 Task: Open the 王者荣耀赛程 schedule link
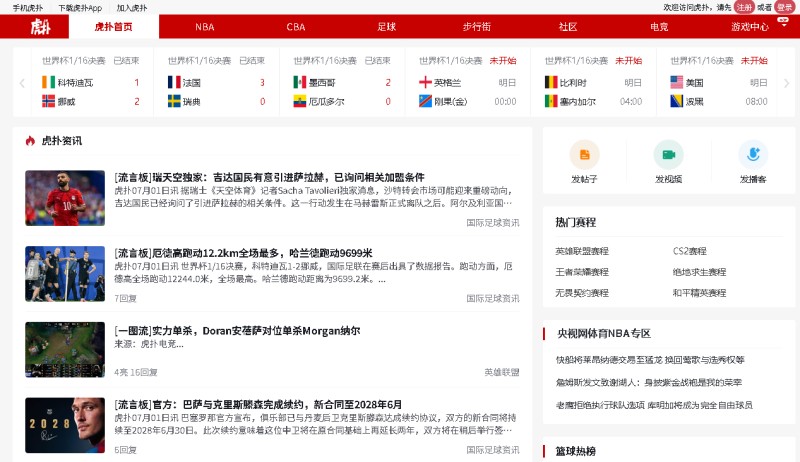582,272
